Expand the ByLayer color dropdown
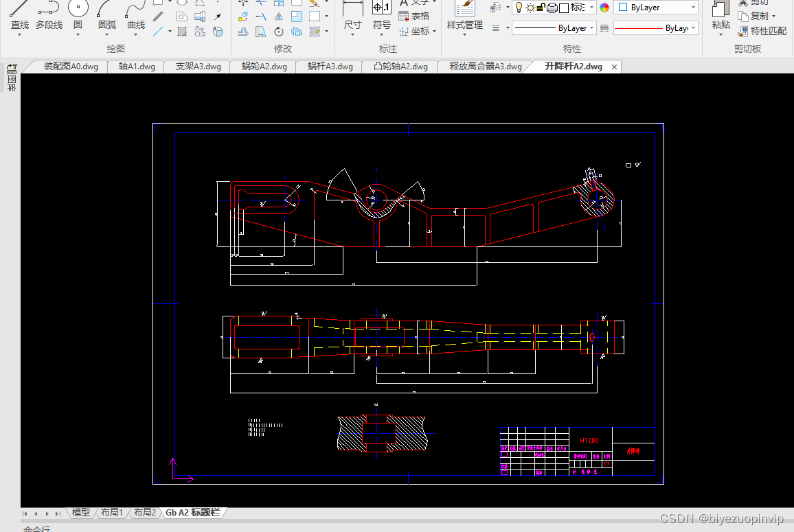Image resolution: width=794 pixels, height=532 pixels. click(x=656, y=7)
